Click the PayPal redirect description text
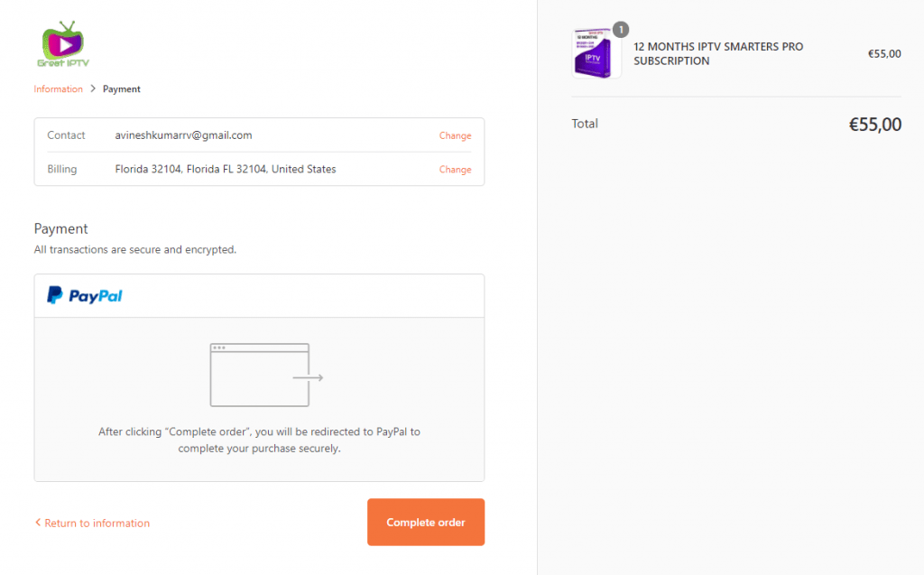This screenshot has height=575, width=924. 259,440
